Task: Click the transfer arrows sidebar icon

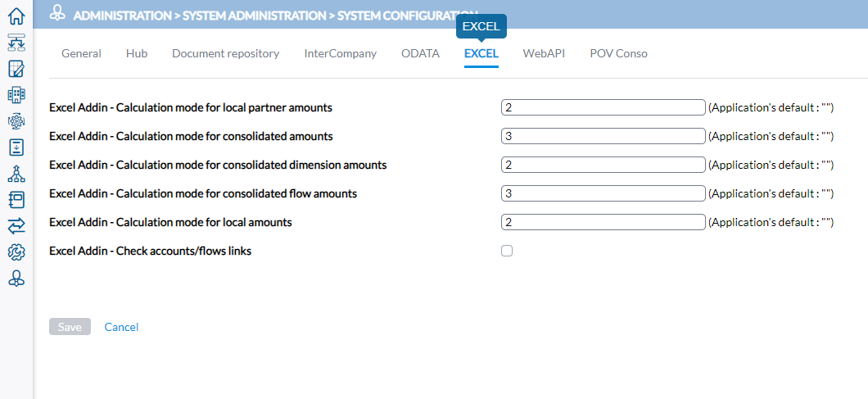Action: coord(16,225)
